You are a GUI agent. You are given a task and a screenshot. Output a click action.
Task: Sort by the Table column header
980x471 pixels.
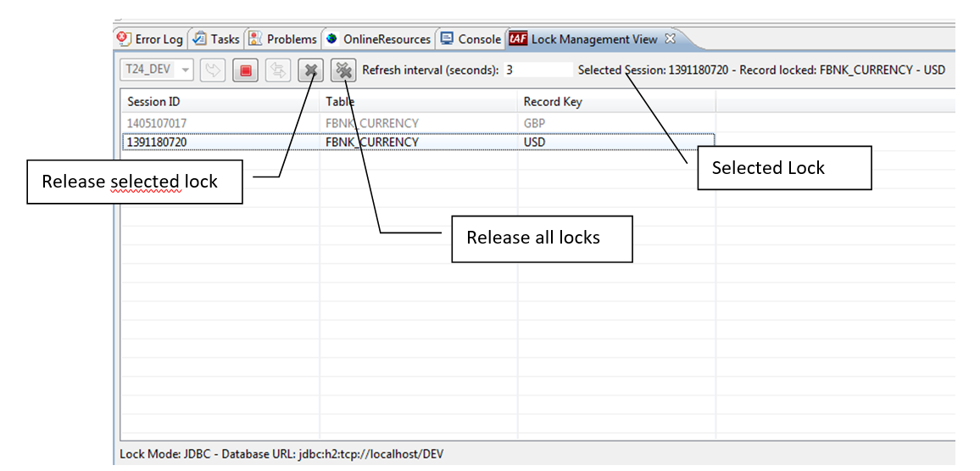[x=341, y=102]
